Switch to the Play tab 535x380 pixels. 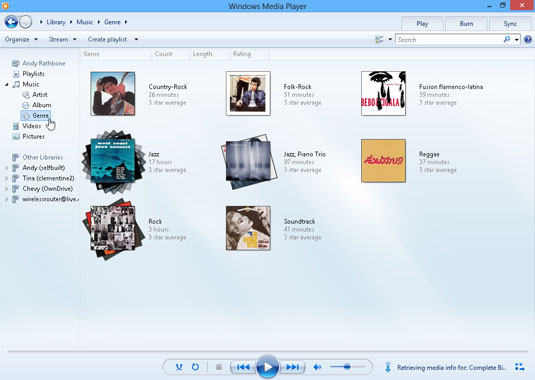422,24
